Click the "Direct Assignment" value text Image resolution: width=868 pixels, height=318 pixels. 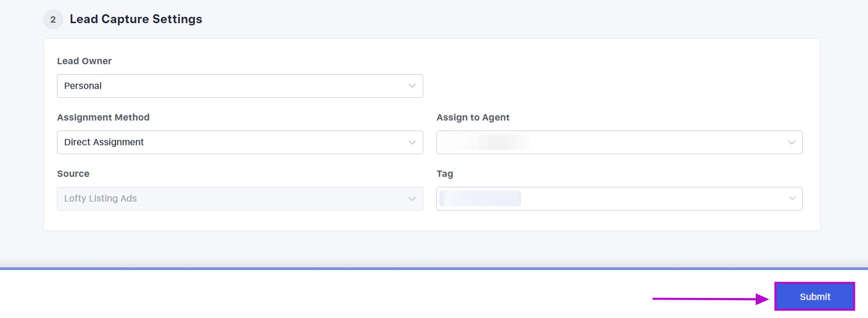pyautogui.click(x=104, y=142)
